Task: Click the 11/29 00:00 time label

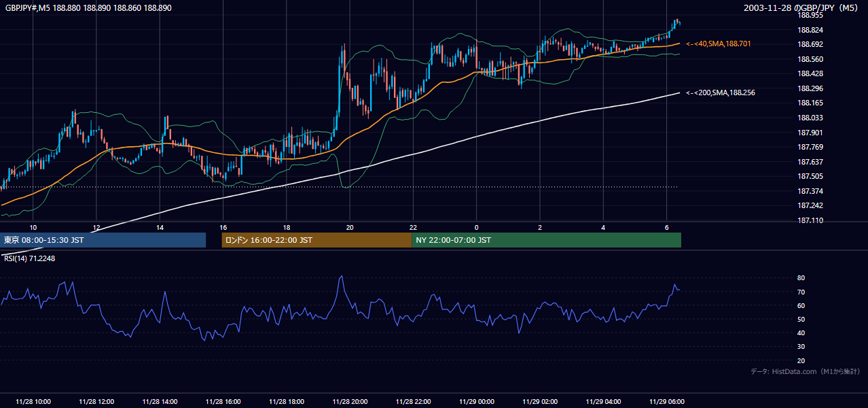Action: (477, 401)
